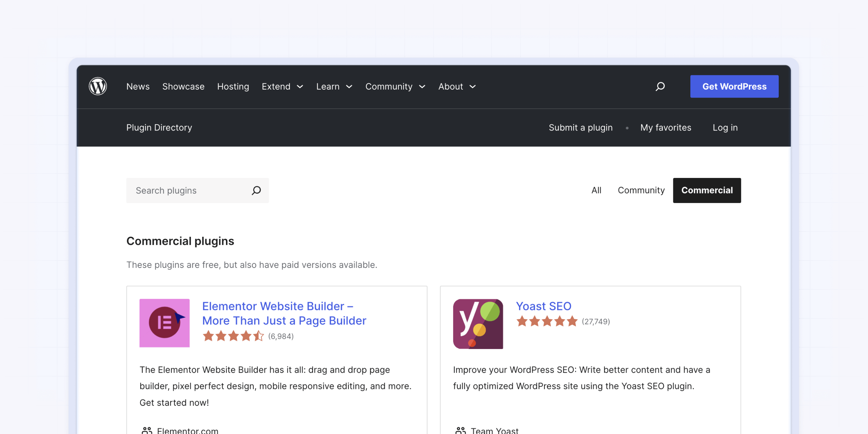Viewport: 868px width, 434px height.
Task: Click the Get WordPress button
Action: 734,86
